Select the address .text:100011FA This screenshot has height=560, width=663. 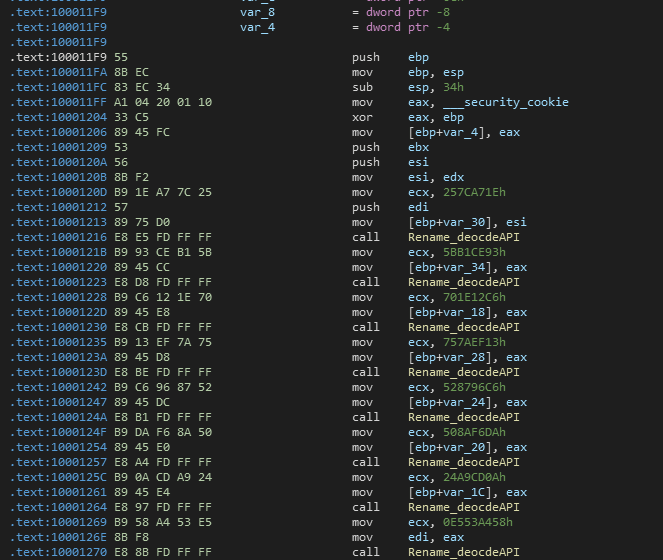(58, 72)
